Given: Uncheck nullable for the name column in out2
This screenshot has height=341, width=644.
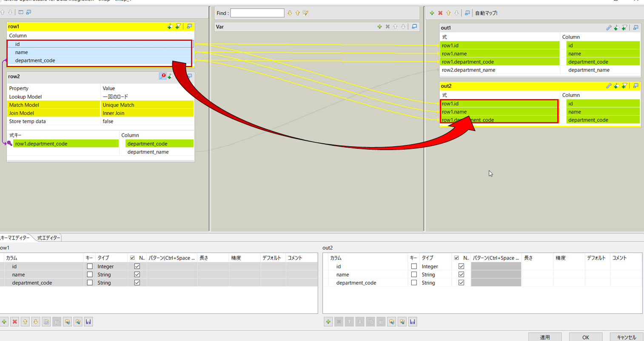Looking at the screenshot, I should pyautogui.click(x=461, y=274).
